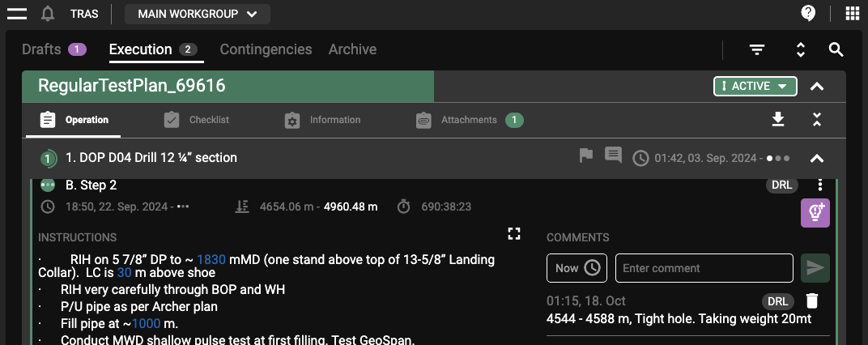This screenshot has height=345, width=868.
Task: Expand instructions to fullscreen
Action: [x=513, y=234]
